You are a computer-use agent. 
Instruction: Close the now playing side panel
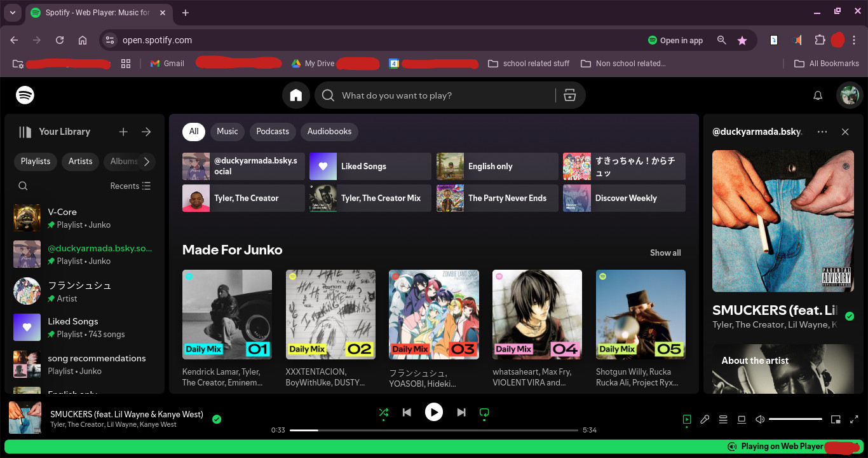pyautogui.click(x=845, y=132)
